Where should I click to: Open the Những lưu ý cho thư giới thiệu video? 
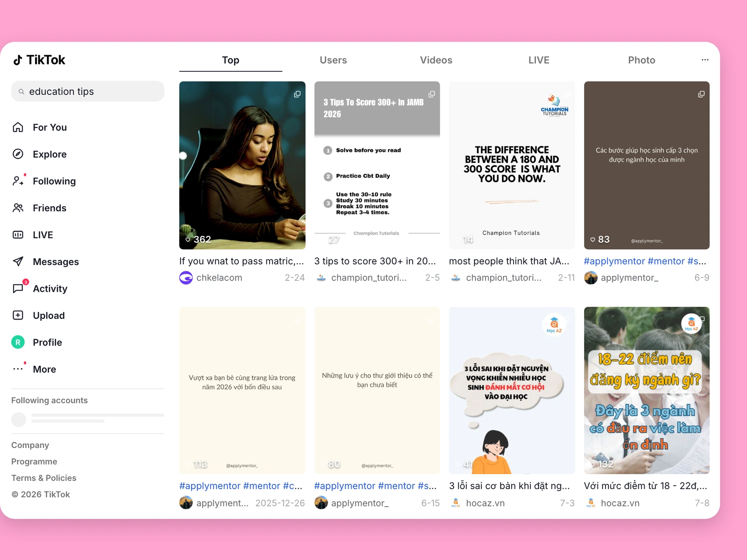tap(377, 390)
